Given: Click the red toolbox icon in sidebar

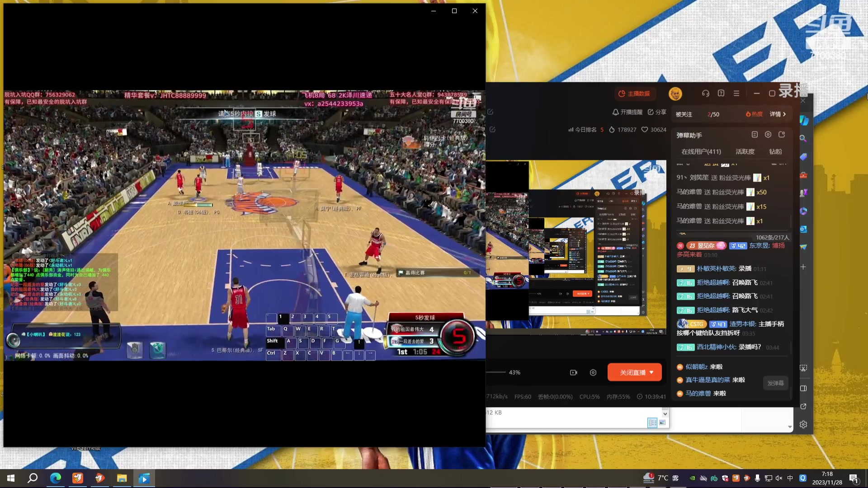Looking at the screenshot, I should (803, 175).
